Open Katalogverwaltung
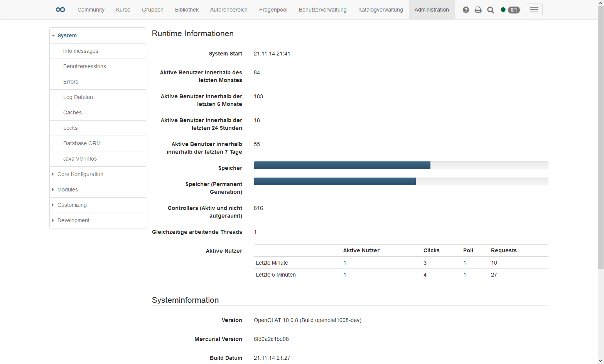The height and width of the screenshot is (364, 604). click(381, 10)
